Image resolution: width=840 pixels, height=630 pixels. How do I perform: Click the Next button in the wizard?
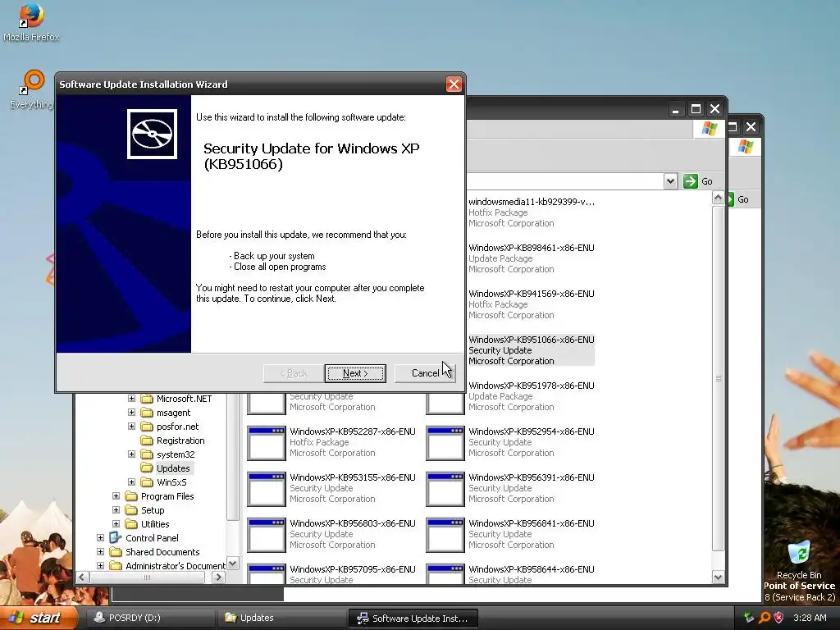point(354,373)
